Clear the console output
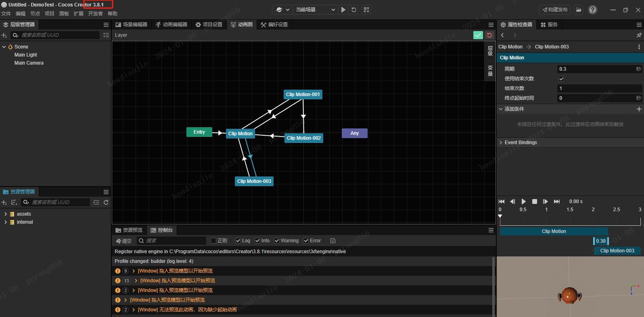The height and width of the screenshot is (317, 644). [123, 241]
